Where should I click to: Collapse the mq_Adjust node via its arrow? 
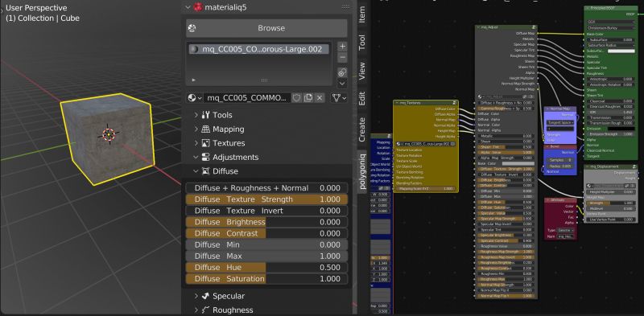click(x=478, y=27)
